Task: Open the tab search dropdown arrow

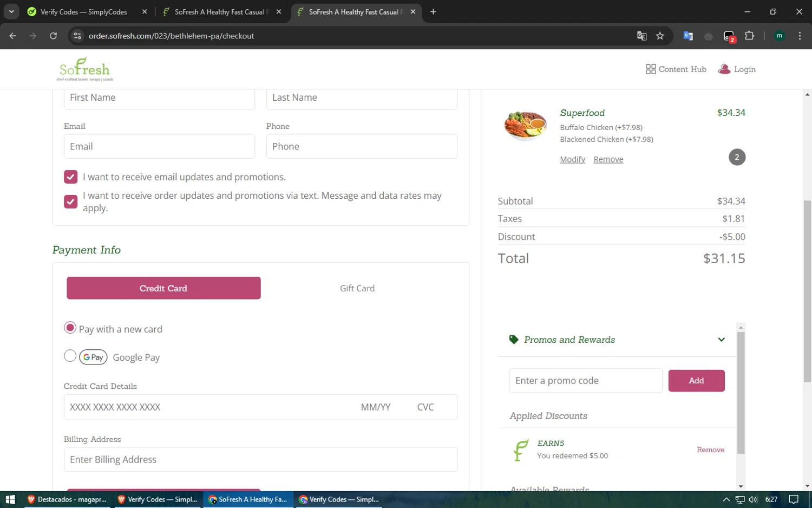Action: (x=11, y=11)
